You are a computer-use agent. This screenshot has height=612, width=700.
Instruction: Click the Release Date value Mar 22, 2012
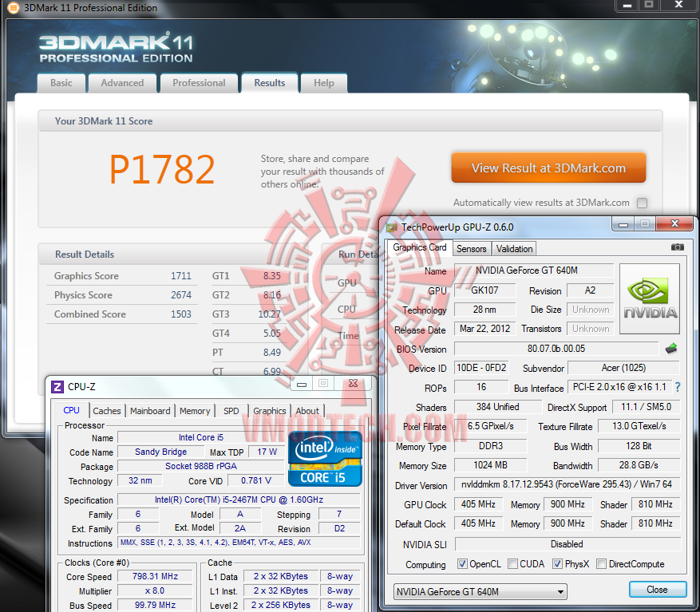(484, 329)
